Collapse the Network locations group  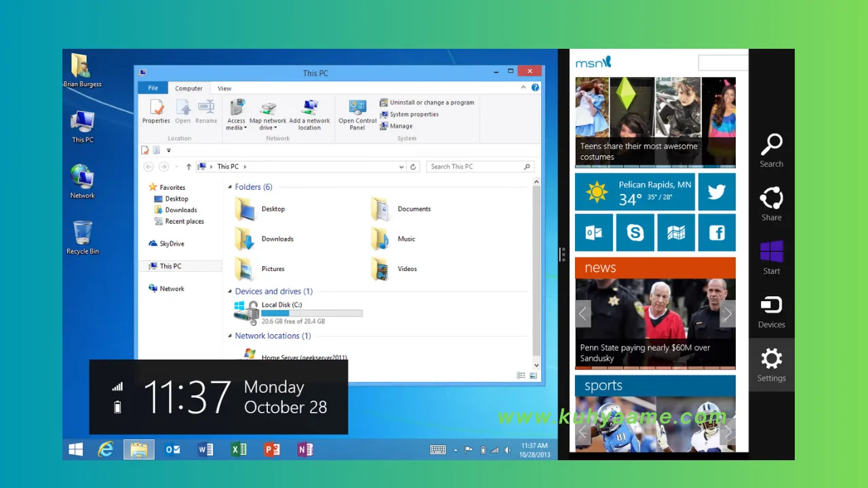point(230,336)
